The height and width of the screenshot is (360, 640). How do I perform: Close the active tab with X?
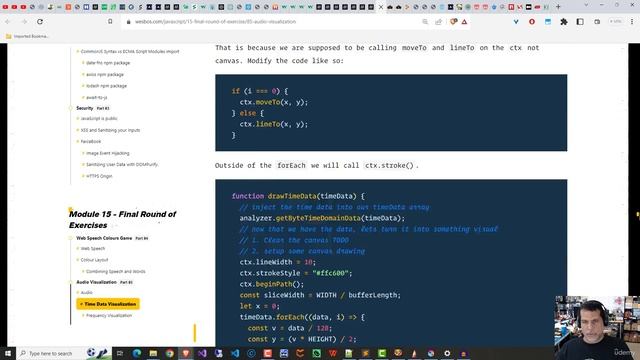point(381,7)
